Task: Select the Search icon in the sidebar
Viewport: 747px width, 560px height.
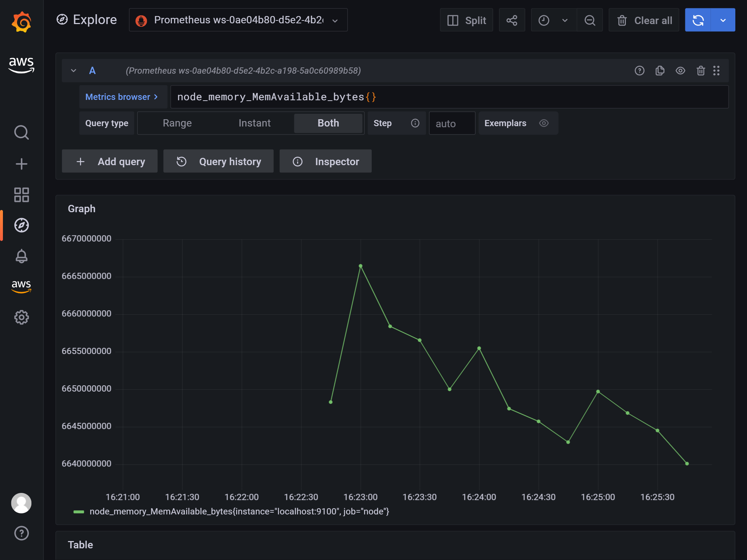Action: pyautogui.click(x=22, y=132)
